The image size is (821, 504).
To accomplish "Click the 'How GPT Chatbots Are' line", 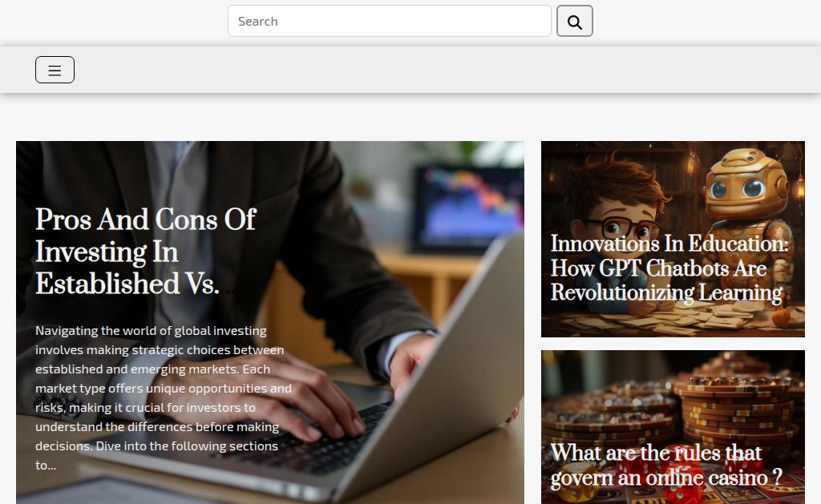I will (658, 268).
